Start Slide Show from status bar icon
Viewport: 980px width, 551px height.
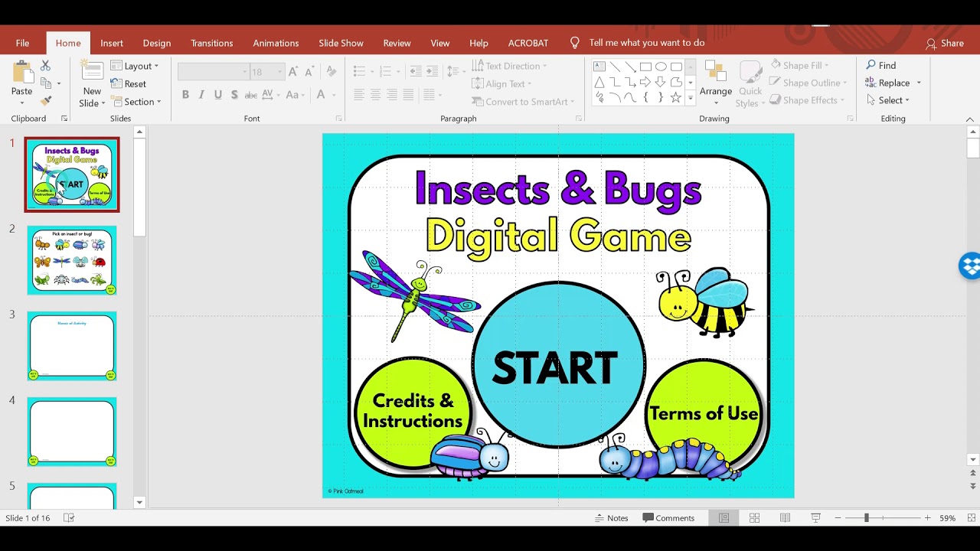click(x=815, y=518)
